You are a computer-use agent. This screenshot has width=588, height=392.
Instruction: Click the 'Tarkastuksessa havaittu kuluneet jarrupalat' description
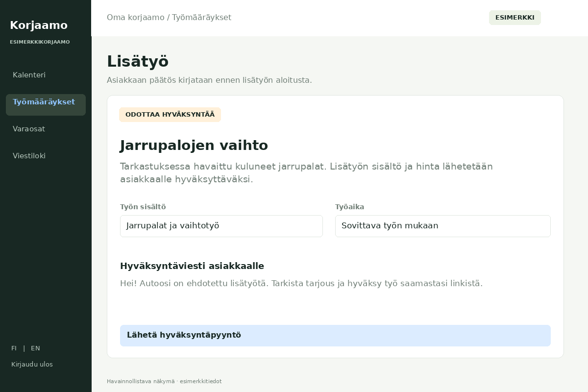coord(306,173)
